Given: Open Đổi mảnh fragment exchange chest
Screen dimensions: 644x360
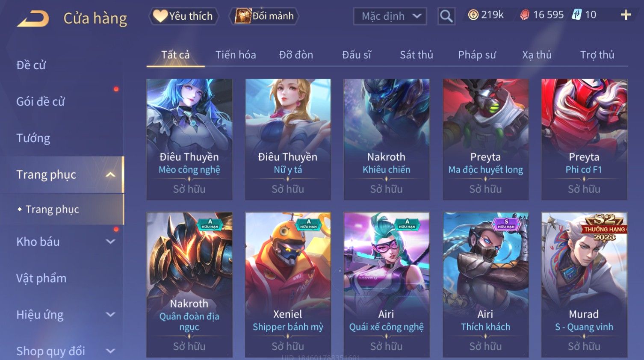Looking at the screenshot, I should 264,16.
